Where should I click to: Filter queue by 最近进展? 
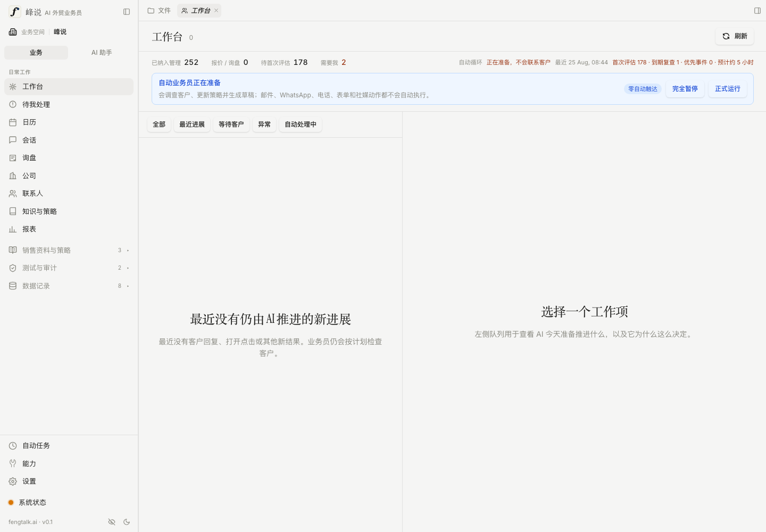[192, 124]
